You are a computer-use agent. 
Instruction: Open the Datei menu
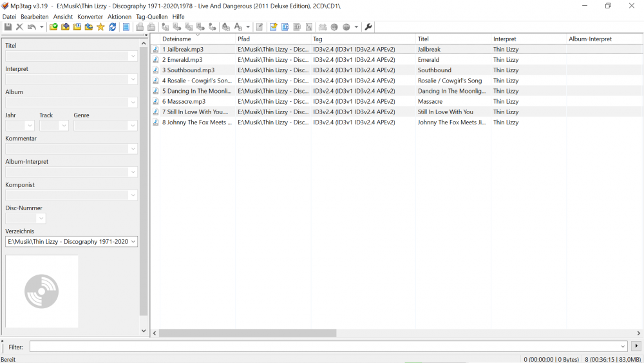(9, 17)
